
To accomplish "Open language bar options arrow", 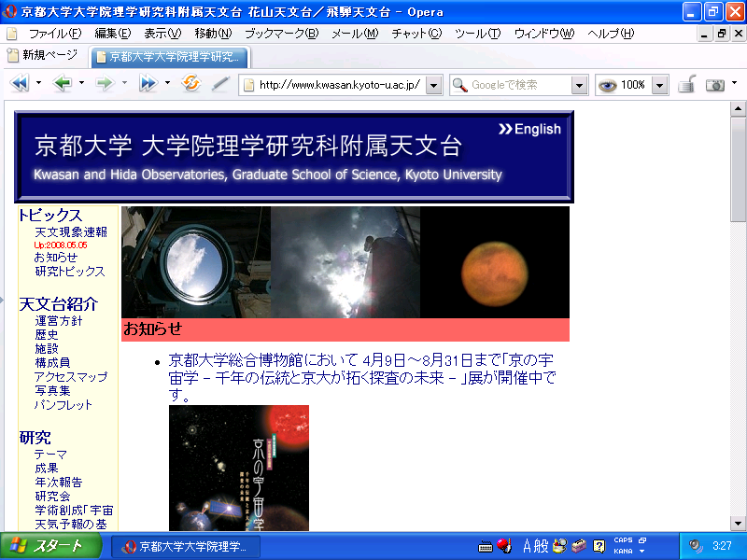I will click(x=641, y=552).
